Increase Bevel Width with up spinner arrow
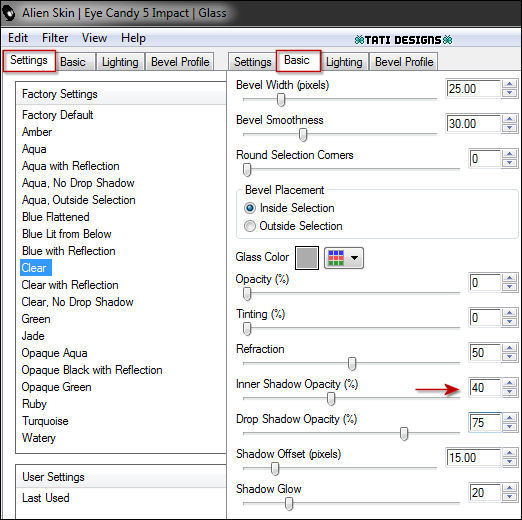The height and width of the screenshot is (520, 522). 509,84
